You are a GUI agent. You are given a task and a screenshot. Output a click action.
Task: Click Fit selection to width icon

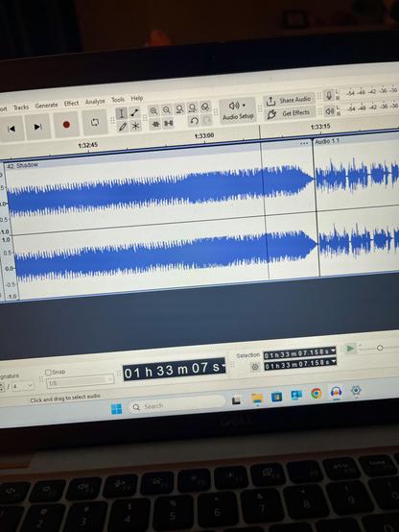coord(179,109)
